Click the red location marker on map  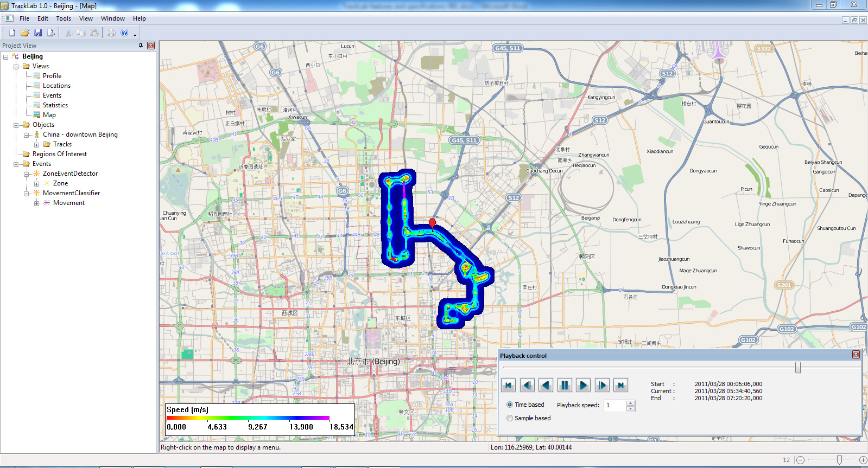pos(432,223)
